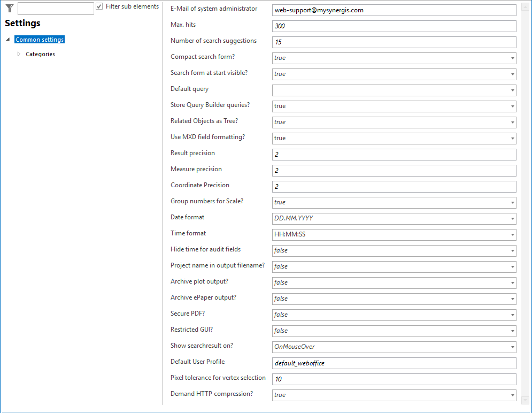Open the Time format dropdown
Screen dimensions: 532x413
512,235
